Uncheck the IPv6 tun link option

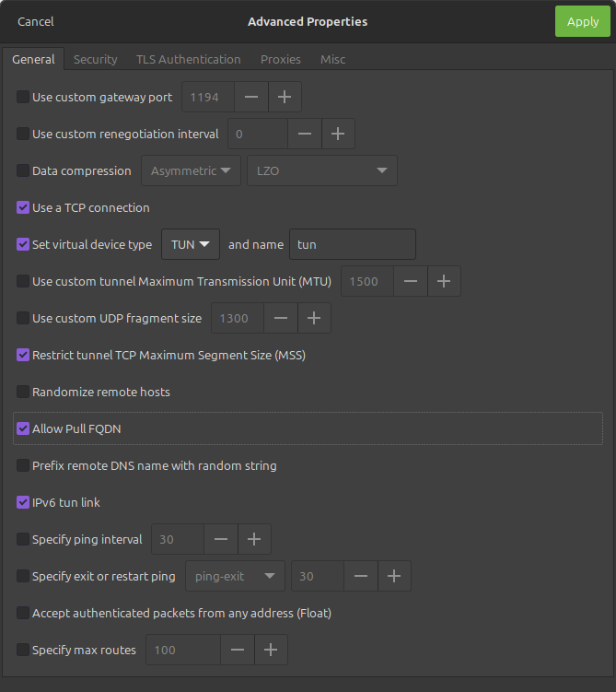[x=23, y=502]
